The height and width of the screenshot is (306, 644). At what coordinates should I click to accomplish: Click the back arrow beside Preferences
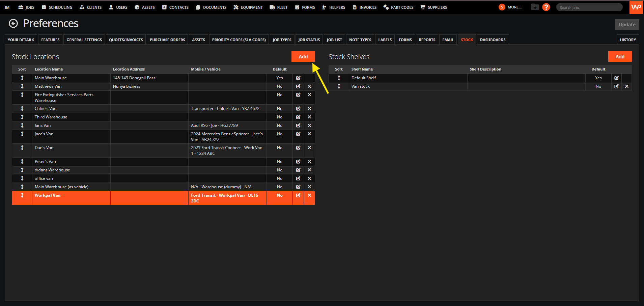(x=13, y=23)
